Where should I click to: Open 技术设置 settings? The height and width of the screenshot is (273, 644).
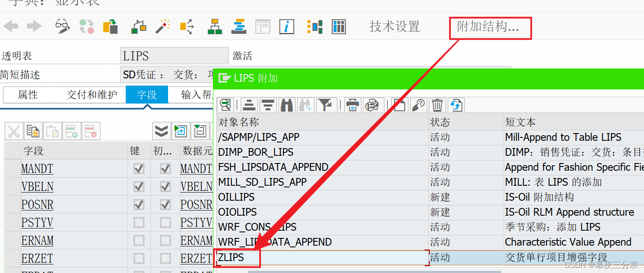[393, 26]
